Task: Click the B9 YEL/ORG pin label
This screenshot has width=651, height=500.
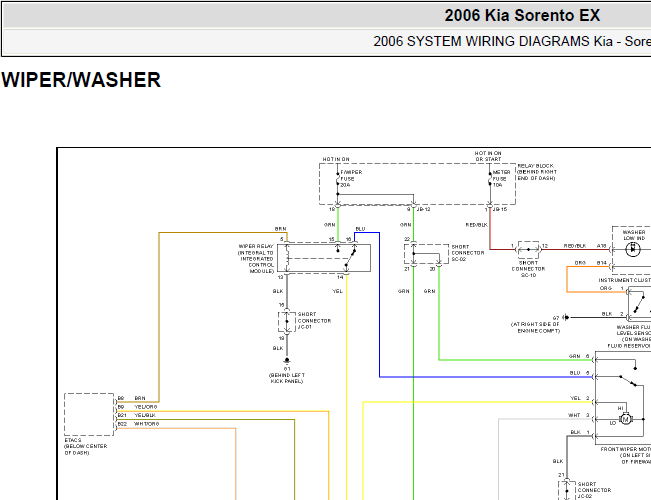Action: click(137, 407)
